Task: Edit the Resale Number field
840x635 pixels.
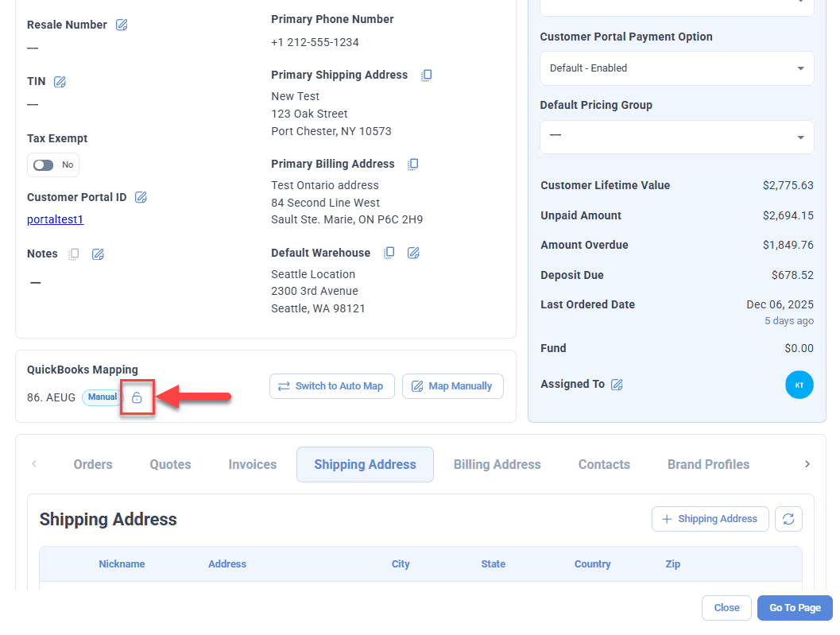Action: point(122,25)
